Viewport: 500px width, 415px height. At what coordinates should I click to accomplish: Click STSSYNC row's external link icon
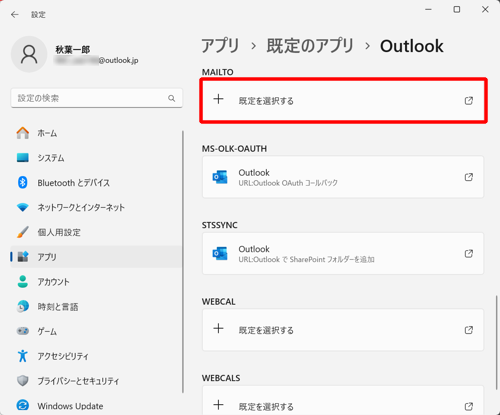(469, 254)
